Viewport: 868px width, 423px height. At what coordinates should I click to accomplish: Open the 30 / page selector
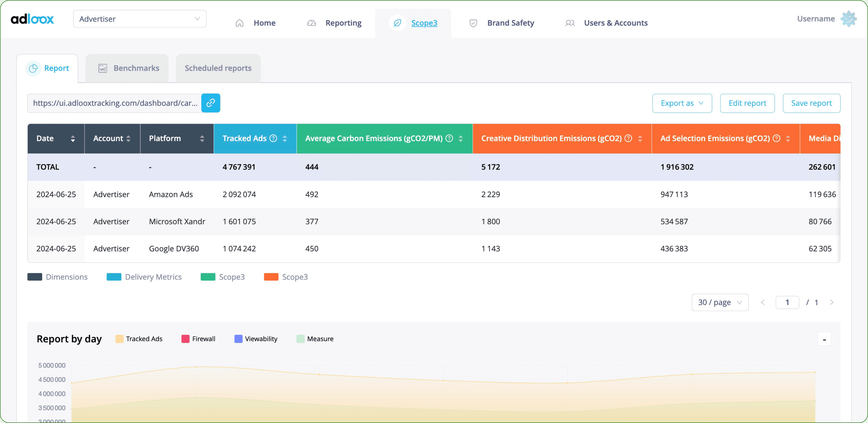(720, 302)
